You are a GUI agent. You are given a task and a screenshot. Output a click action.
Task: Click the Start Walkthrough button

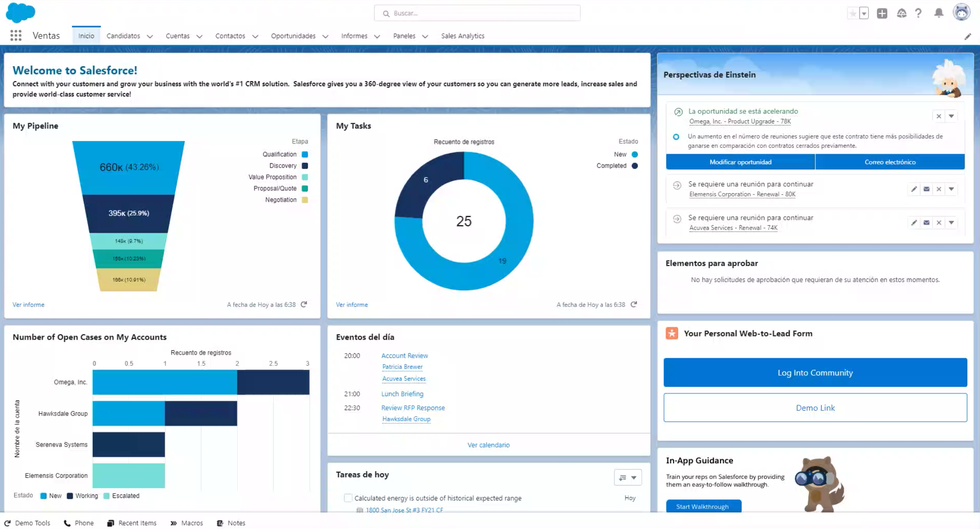(703, 506)
